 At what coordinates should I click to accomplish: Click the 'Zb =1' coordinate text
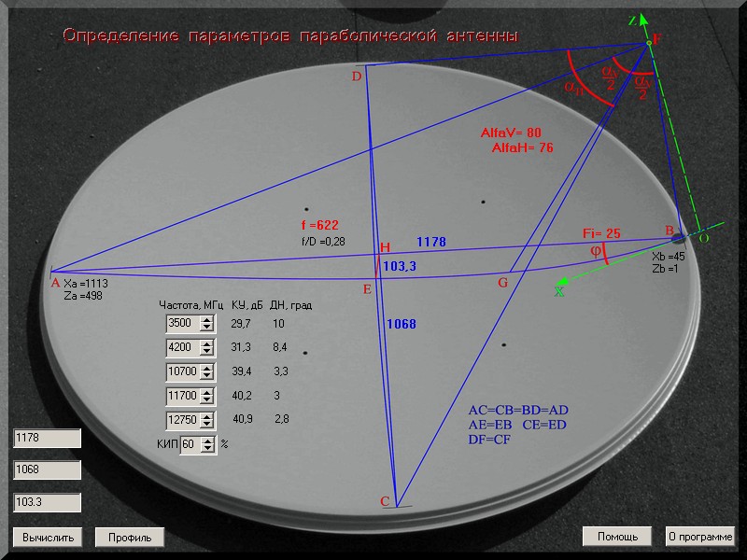pos(665,269)
